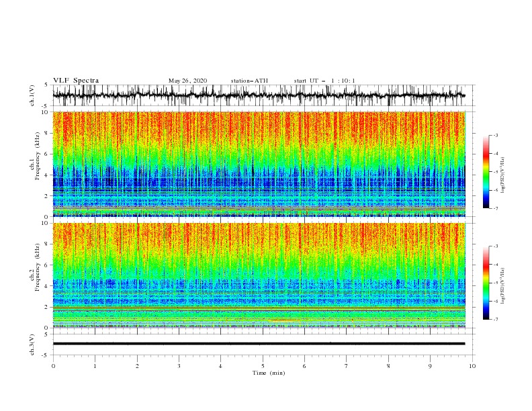Click the ch.1 voltage waveform trace
Viewport: 532px width, 411px height.
(x=259, y=95)
